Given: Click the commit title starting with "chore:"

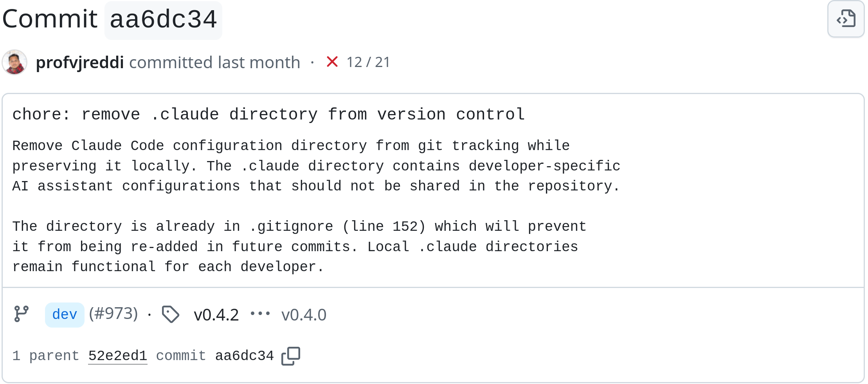Looking at the screenshot, I should point(268,114).
